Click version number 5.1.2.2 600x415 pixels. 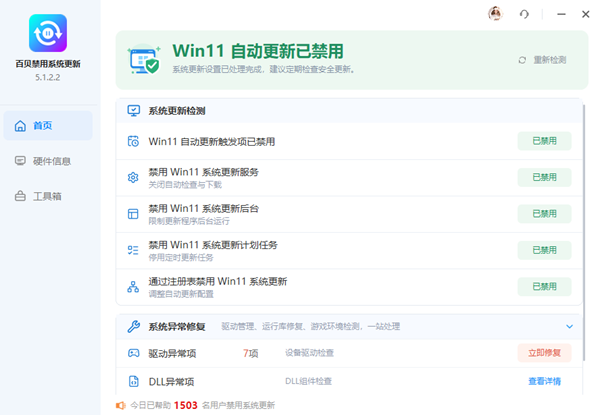(x=48, y=77)
